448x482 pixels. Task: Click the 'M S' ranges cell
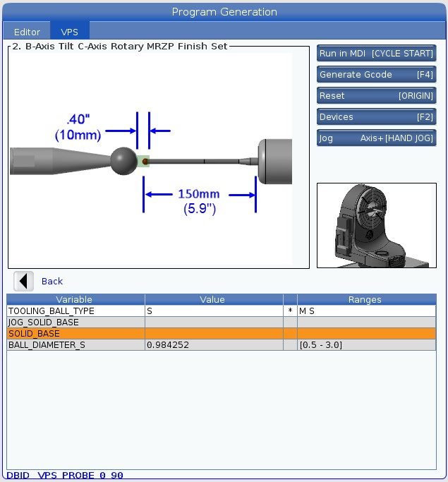(367, 311)
